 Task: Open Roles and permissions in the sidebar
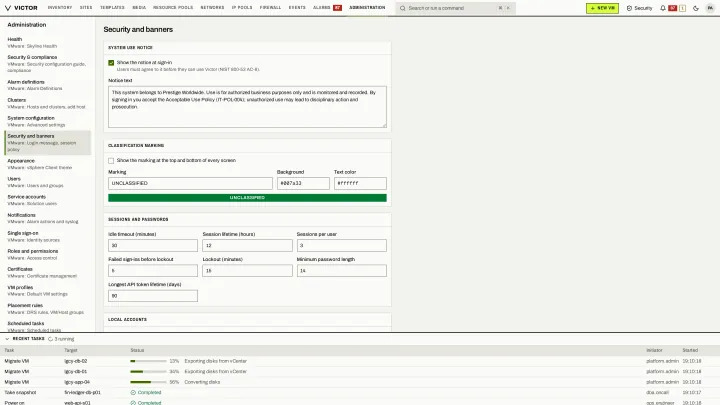tap(48, 254)
